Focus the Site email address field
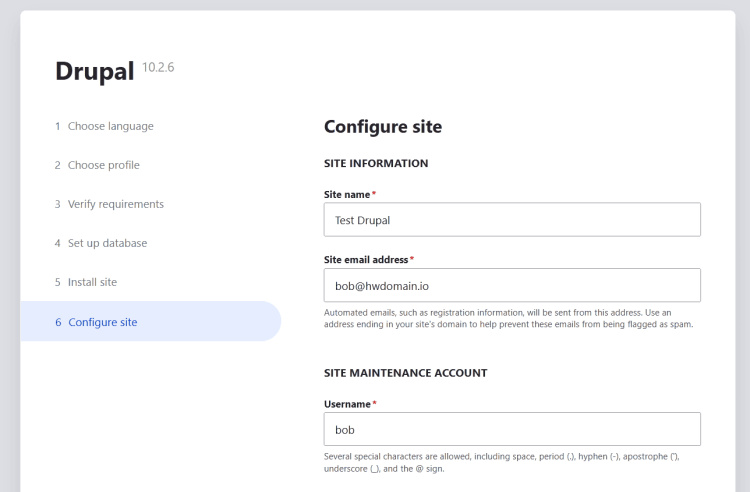 [x=512, y=285]
